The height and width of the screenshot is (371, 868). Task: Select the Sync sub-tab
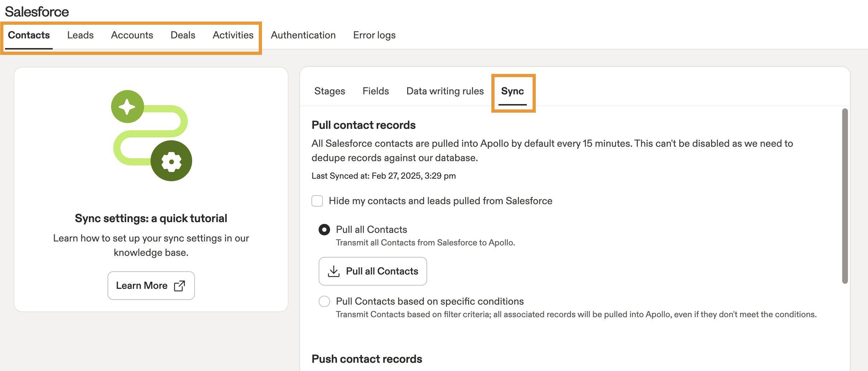[x=512, y=91]
